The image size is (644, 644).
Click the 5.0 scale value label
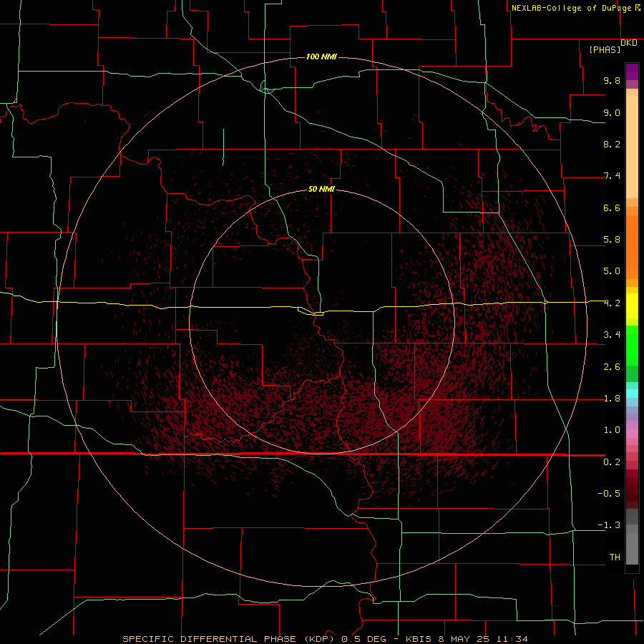(x=612, y=271)
